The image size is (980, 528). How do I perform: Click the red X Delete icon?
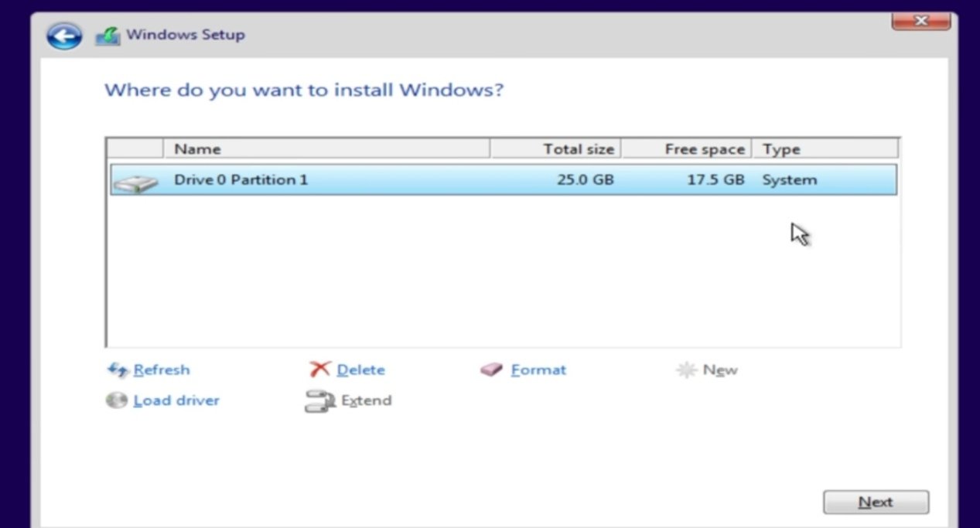319,370
